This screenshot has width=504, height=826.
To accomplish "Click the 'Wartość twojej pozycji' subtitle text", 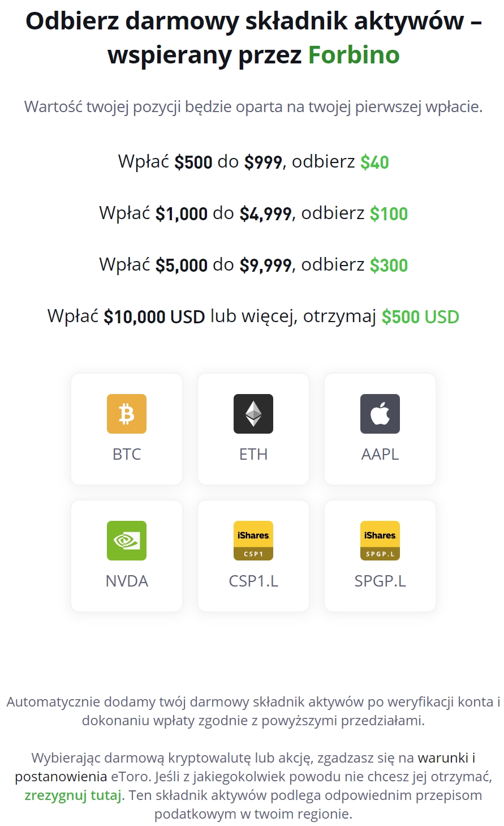I will [253, 106].
